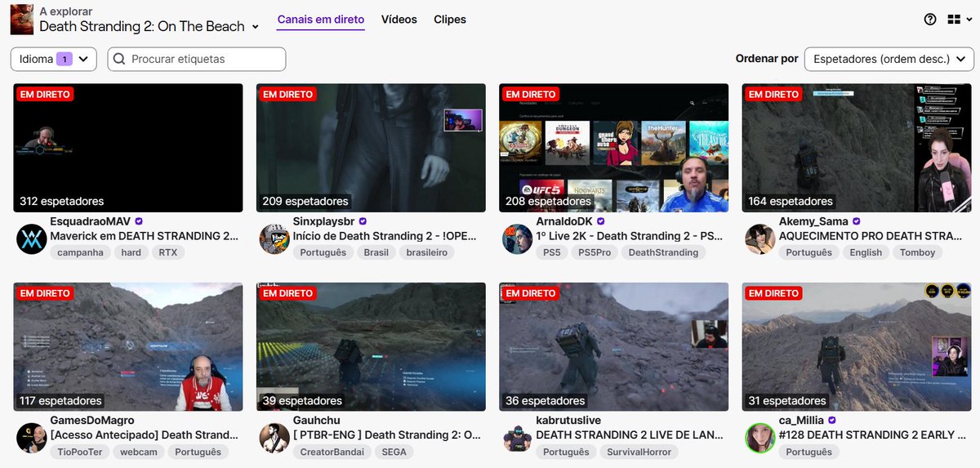The image size is (980, 468).
Task: Click the campanha tag
Action: (80, 252)
